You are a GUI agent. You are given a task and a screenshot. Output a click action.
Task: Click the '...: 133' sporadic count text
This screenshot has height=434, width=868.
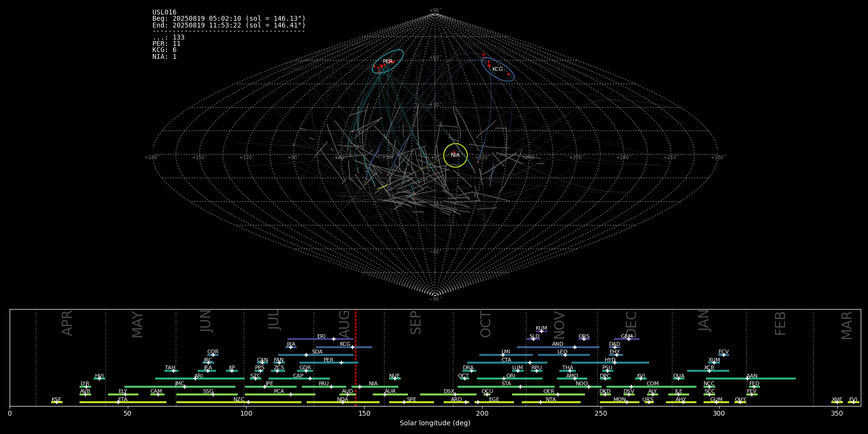click(x=168, y=38)
